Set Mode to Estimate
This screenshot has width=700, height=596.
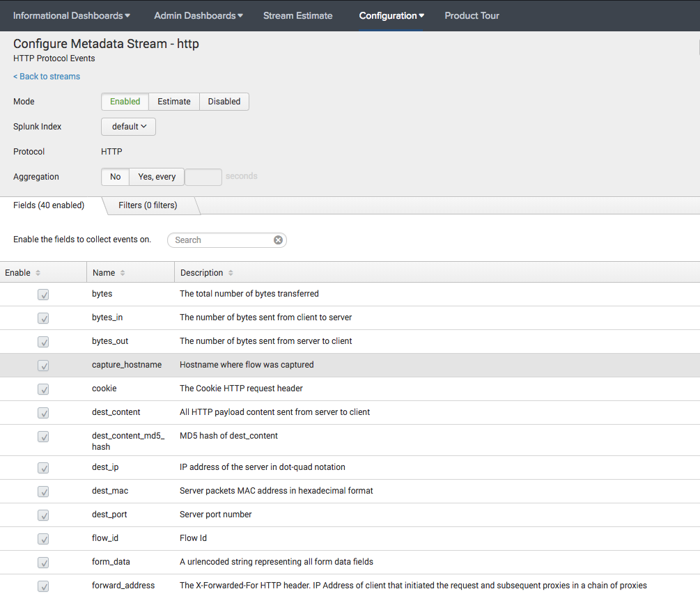(173, 101)
